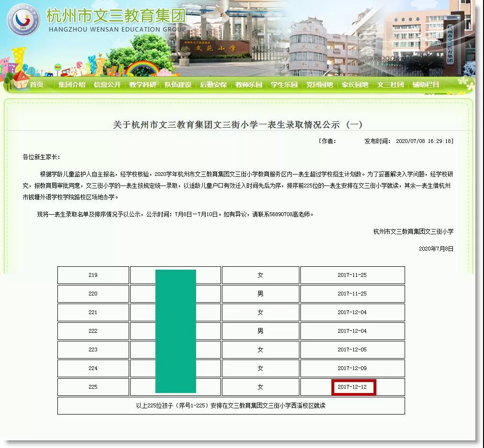This screenshot has height=448, width=484.
Task: Click the 作者 author label
Action: click(329, 142)
